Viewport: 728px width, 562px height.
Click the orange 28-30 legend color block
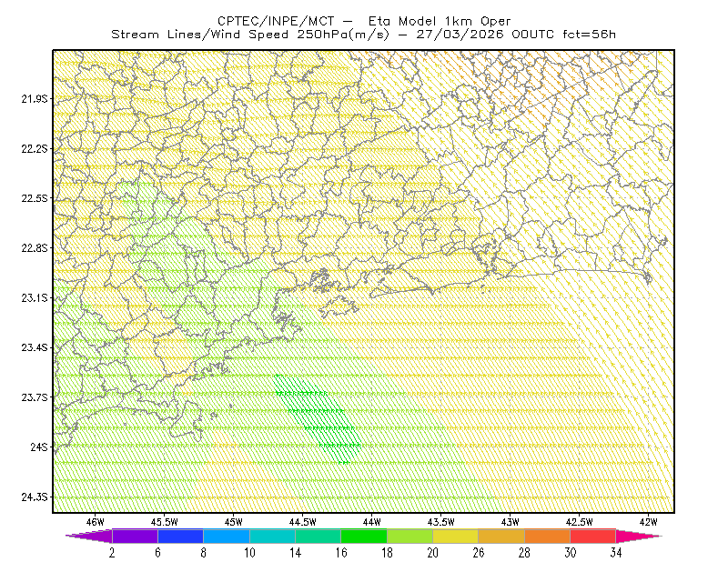(x=548, y=536)
